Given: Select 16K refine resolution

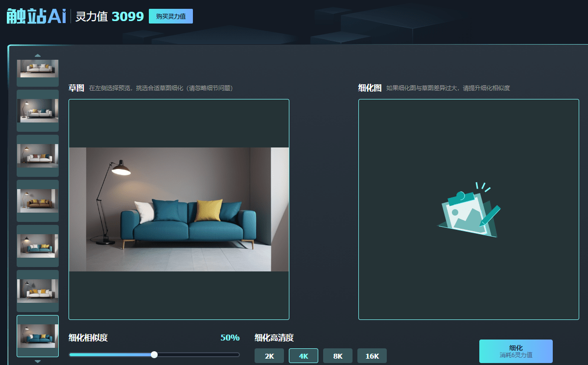Looking at the screenshot, I should (372, 356).
